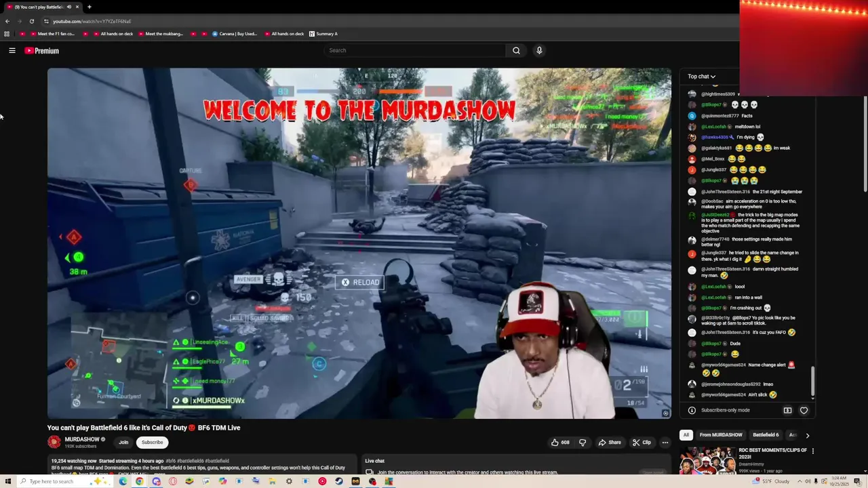This screenshot has height=488, width=868.
Task: Dislike the video with the thumbs-down icon
Action: click(x=583, y=443)
